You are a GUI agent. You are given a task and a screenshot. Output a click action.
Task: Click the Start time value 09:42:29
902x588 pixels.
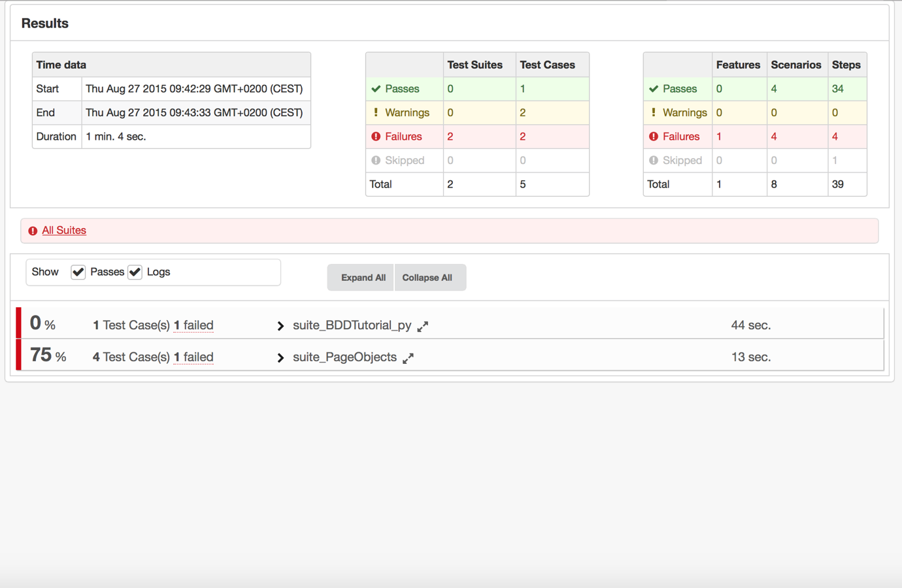coord(194,89)
